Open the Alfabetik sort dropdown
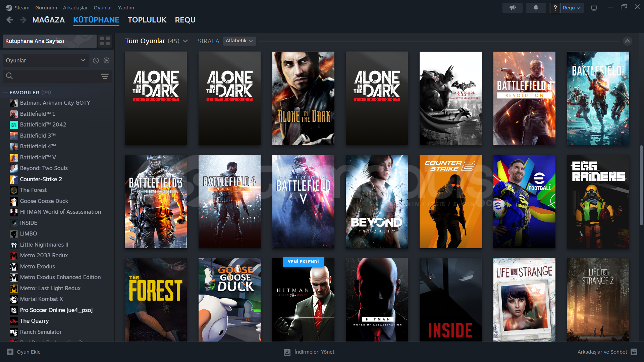Screen dimensions: 644x362 239,41
